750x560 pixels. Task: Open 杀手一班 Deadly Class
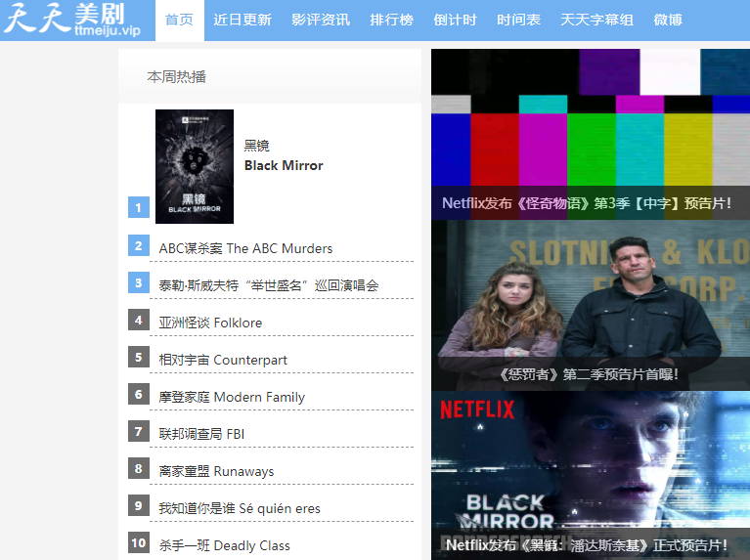click(x=224, y=545)
